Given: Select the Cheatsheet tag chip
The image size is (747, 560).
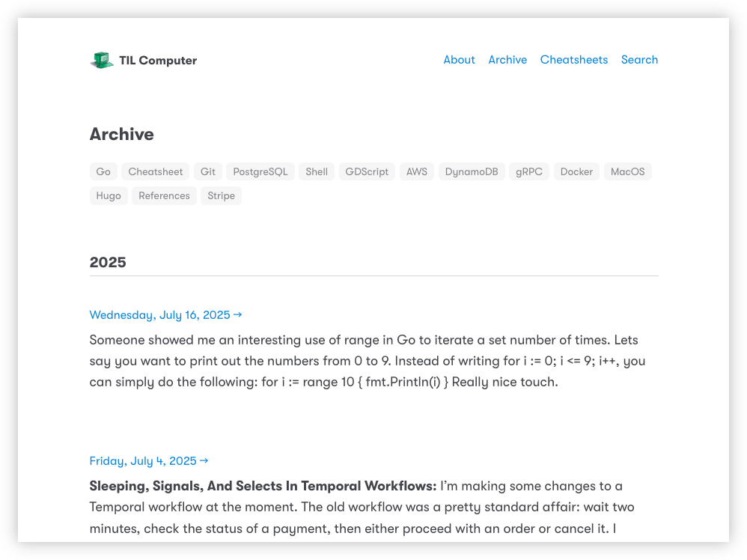Looking at the screenshot, I should click(155, 171).
